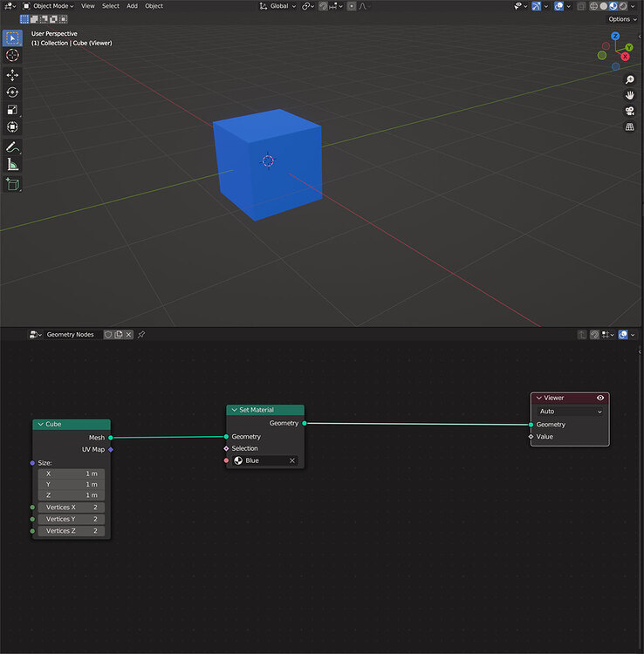The image size is (644, 654).
Task: Switch perspective/orthographic with grid icon
Action: tap(630, 126)
